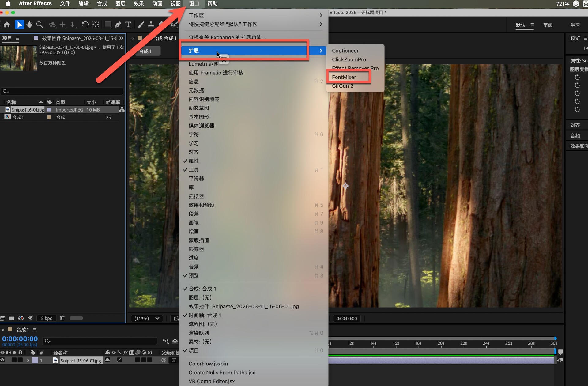
Task: Select the Zoom magnifier tool
Action: click(40, 25)
